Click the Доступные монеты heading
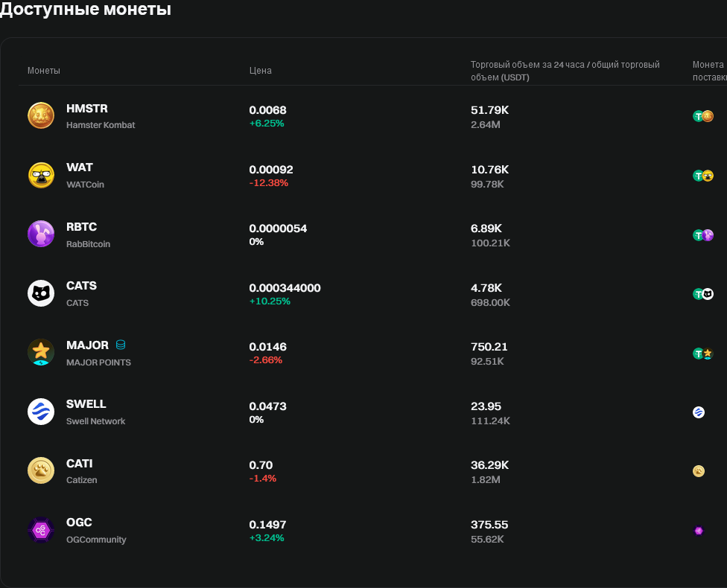 [x=86, y=10]
